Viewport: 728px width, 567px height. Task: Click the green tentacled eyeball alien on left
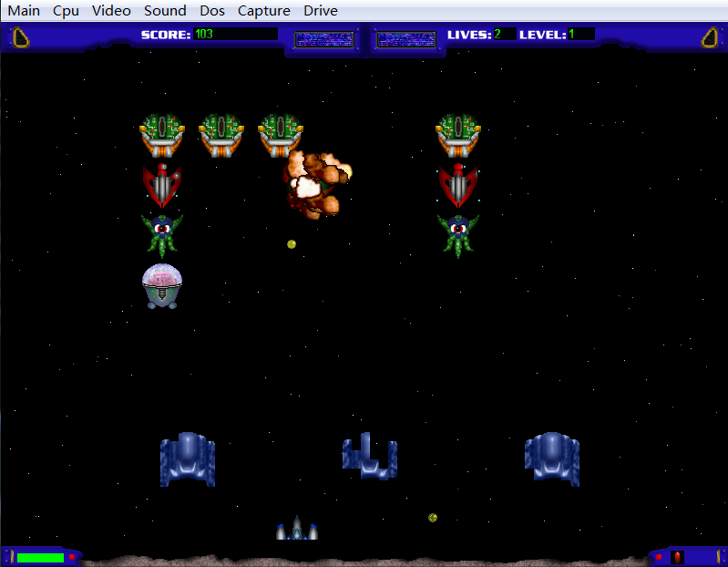click(x=162, y=235)
